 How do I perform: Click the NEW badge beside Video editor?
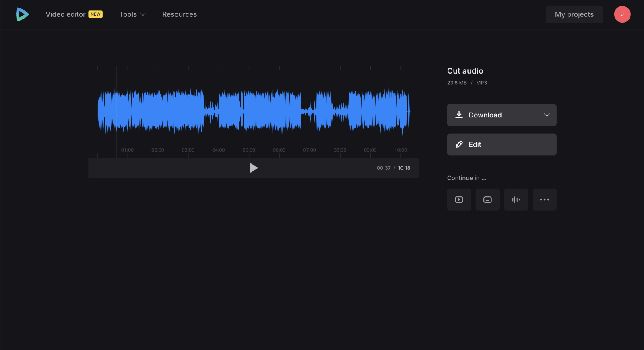coord(95,14)
